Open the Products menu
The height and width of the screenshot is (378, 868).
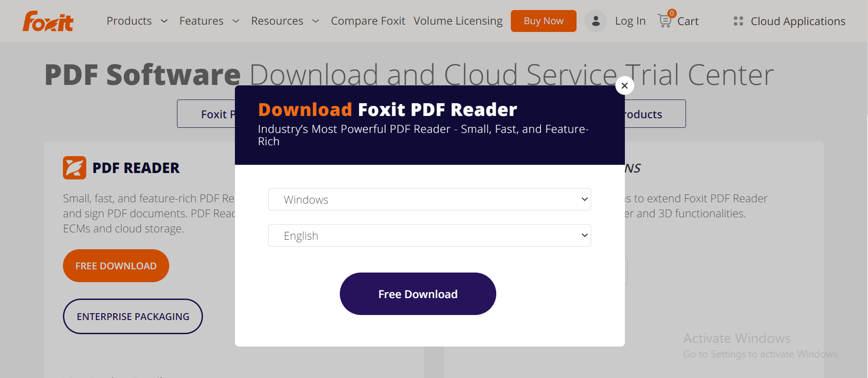(129, 21)
